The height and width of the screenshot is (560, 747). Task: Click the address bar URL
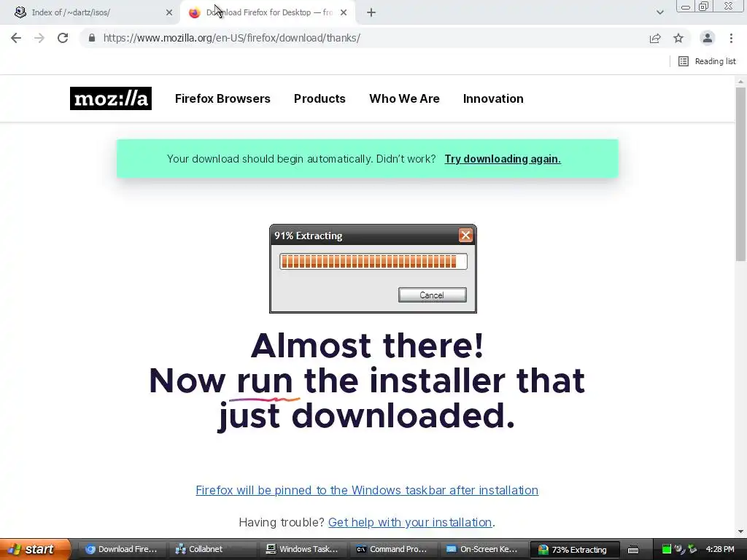[231, 38]
